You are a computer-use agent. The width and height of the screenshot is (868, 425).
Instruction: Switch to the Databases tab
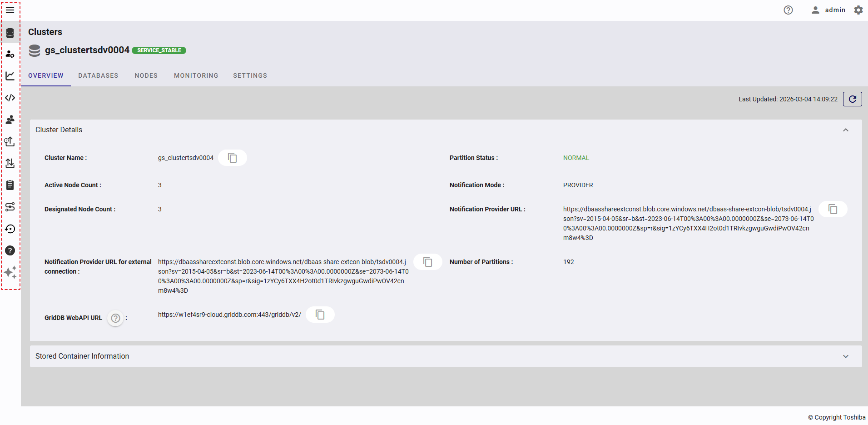point(98,75)
